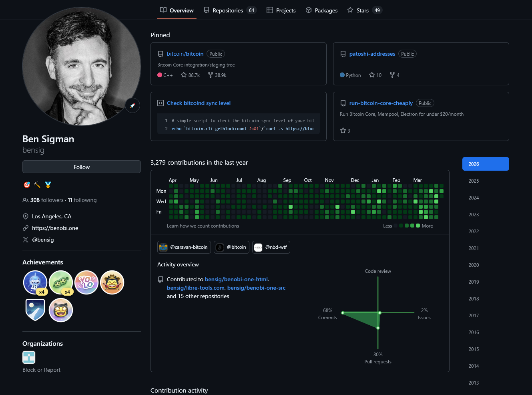Click the Pull Shark achievement badge

tap(35, 282)
